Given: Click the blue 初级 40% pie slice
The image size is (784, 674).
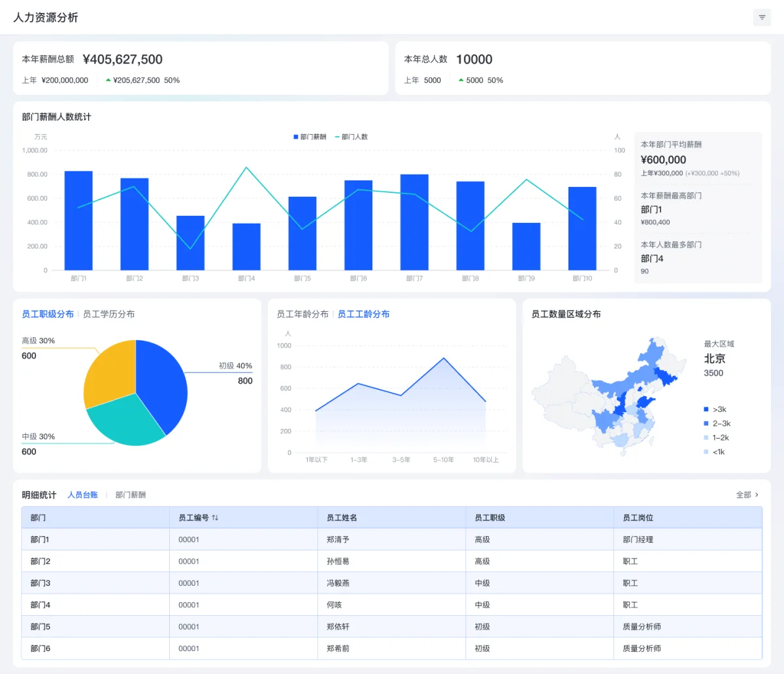Looking at the screenshot, I should (x=162, y=386).
